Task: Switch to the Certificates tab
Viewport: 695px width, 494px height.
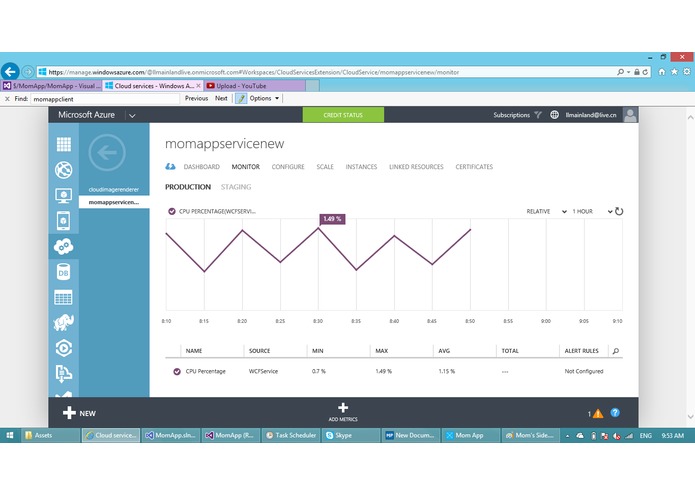Action: 474,167
